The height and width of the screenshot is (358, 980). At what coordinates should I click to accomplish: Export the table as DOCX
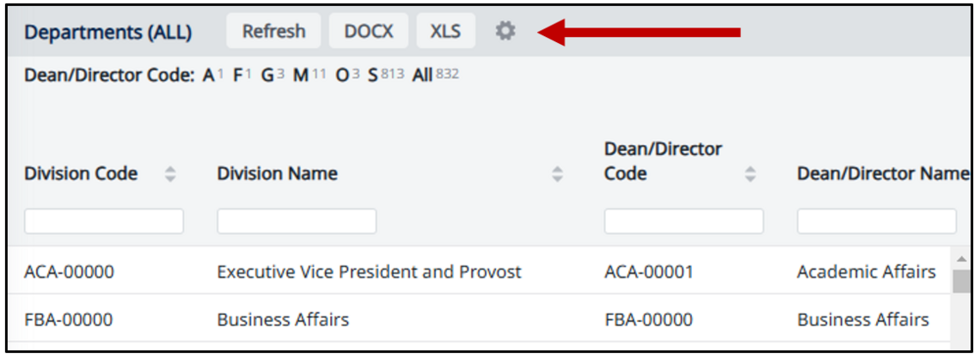pos(369,32)
